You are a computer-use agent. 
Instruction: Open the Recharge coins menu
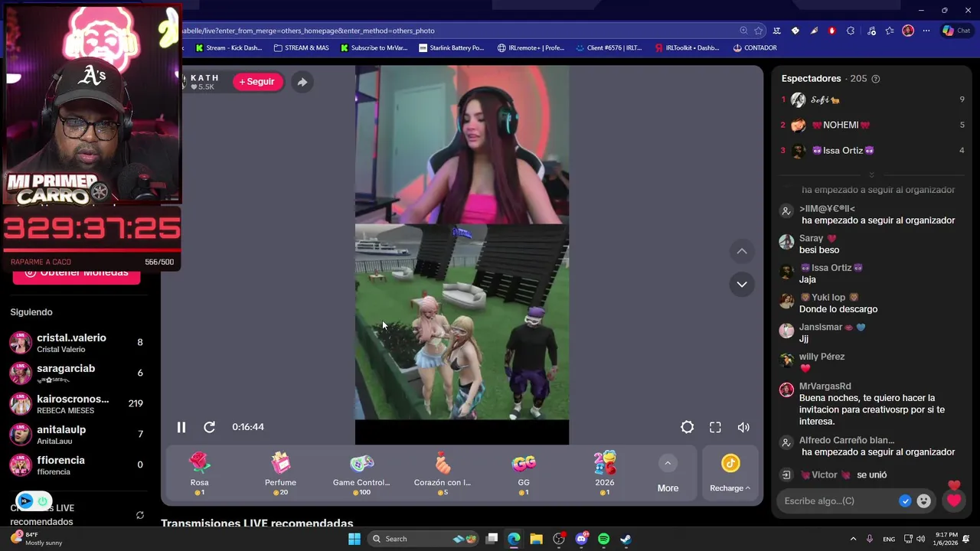pos(730,474)
